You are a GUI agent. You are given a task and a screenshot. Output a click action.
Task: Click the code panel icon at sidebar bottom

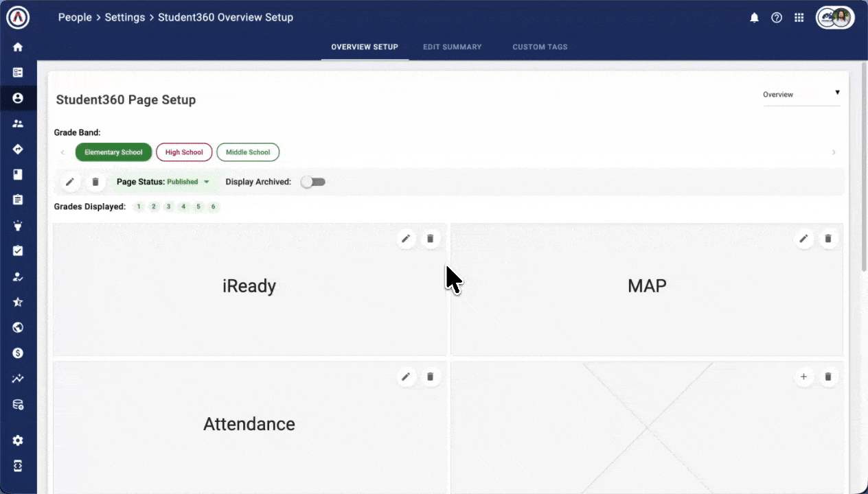tap(18, 466)
